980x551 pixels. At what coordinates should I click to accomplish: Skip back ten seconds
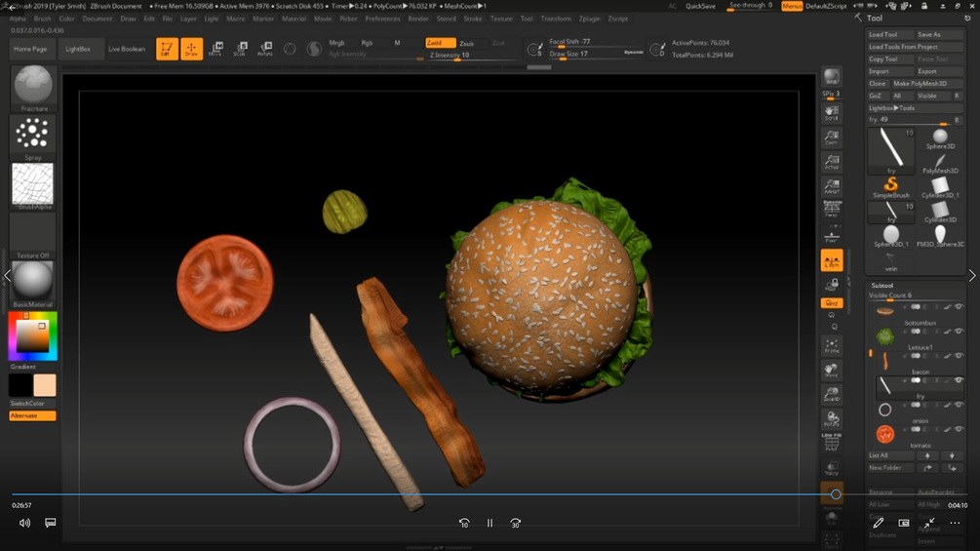tap(464, 524)
